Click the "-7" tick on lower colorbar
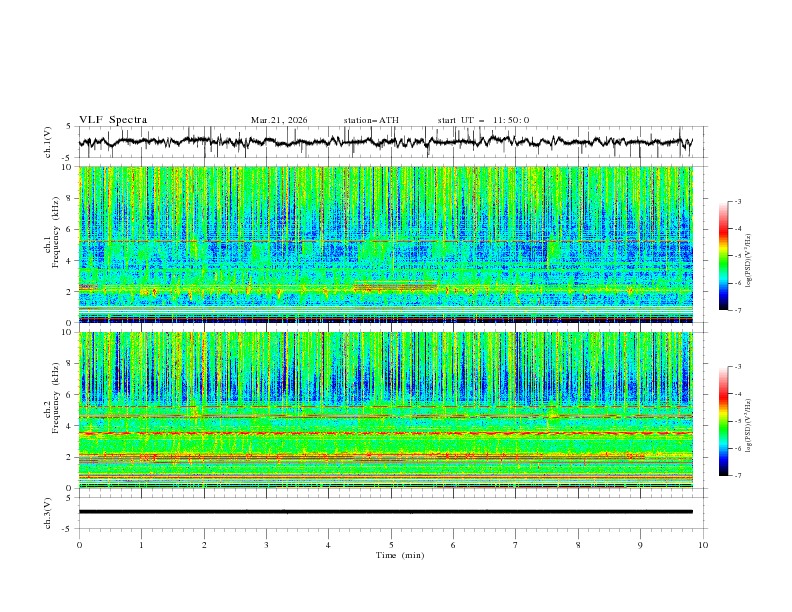 point(737,476)
